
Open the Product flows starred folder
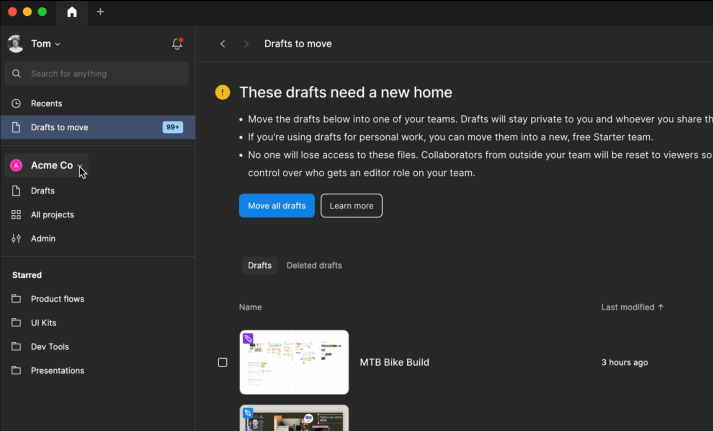pyautogui.click(x=57, y=299)
